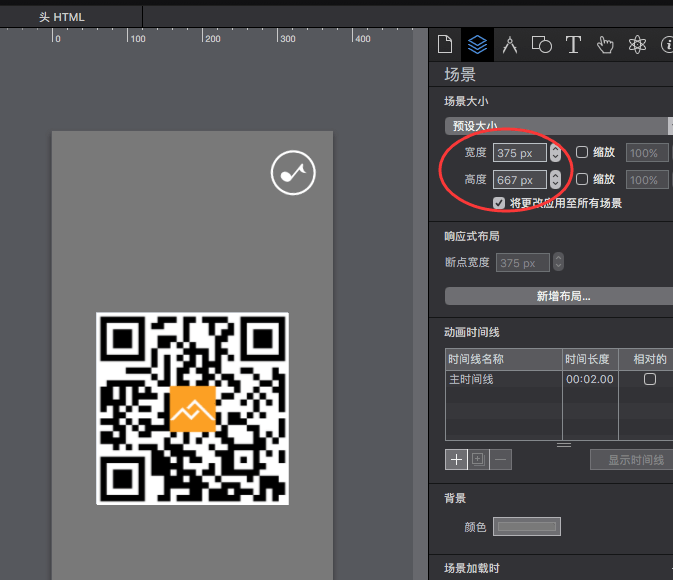
Task: Duplicate the timeline with copy button
Action: tap(478, 460)
